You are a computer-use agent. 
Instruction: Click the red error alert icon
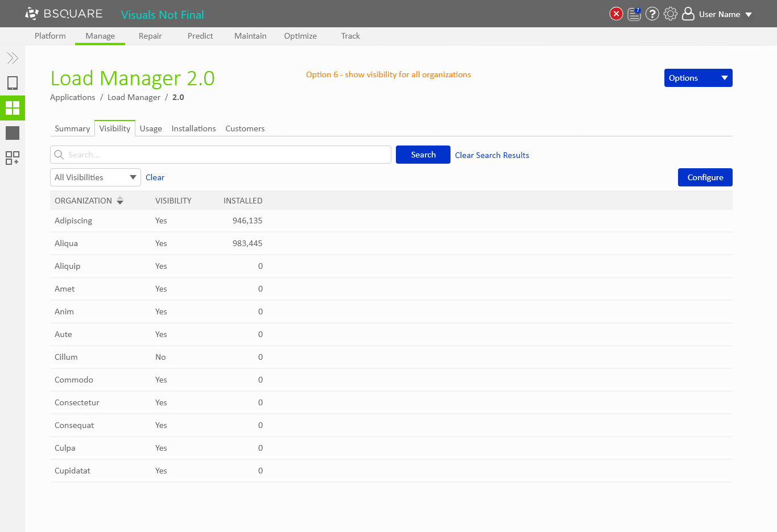[616, 14]
